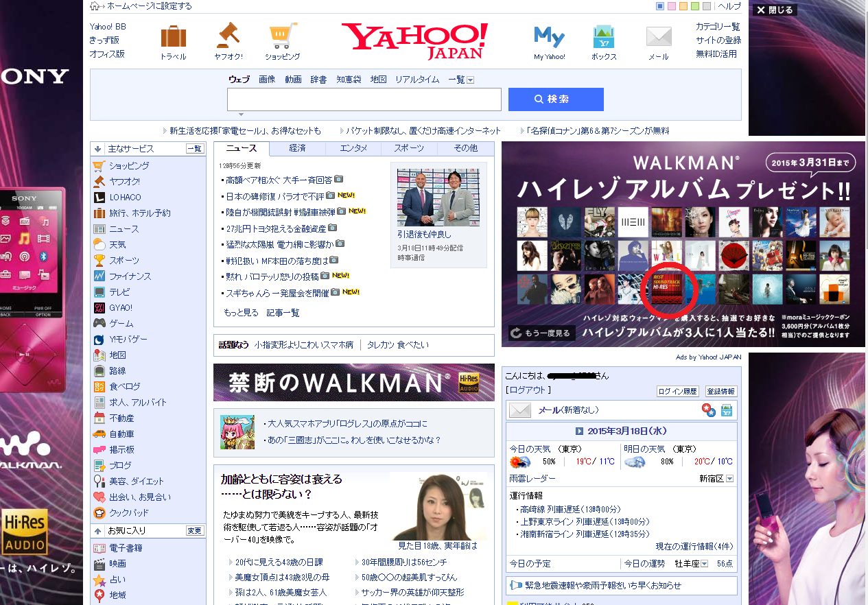Click the LOHACO icon in services sidebar
The width and height of the screenshot is (868, 605).
99,198
